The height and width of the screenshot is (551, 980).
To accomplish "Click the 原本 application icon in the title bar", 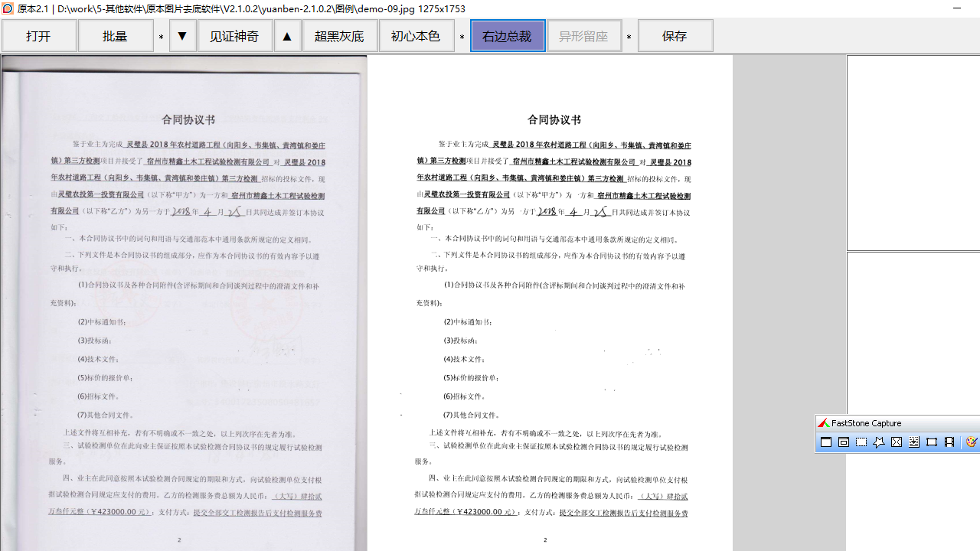I will [x=7, y=8].
